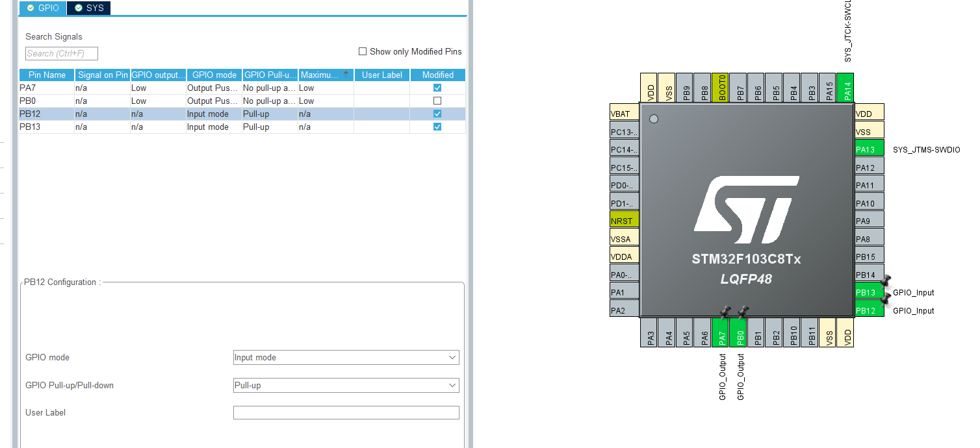Click pin PB10 on the chip
The width and height of the screenshot is (980, 448).
tap(793, 332)
